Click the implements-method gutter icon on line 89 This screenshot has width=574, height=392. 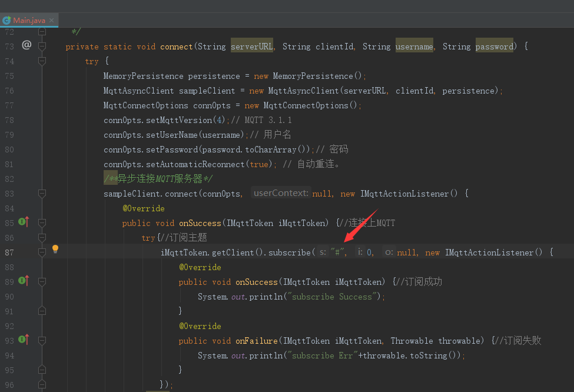[x=24, y=280]
